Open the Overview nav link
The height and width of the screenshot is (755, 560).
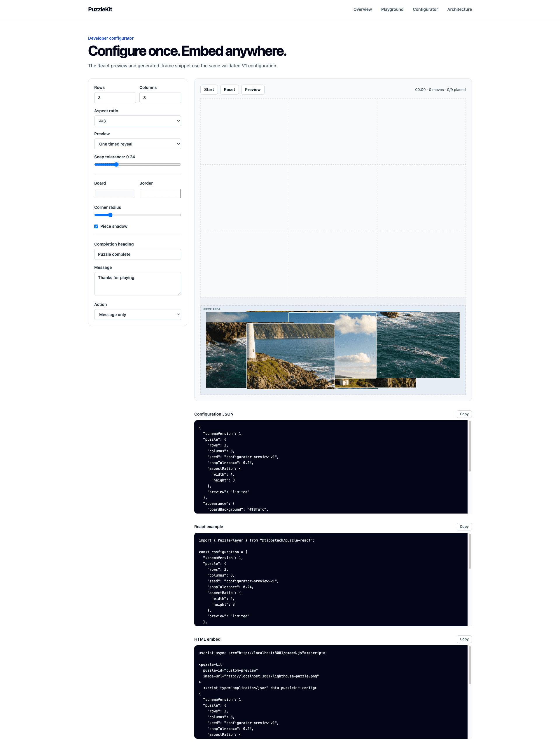362,10
